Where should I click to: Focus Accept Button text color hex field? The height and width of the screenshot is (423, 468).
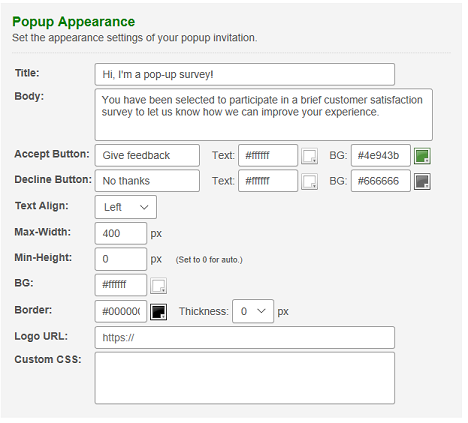coord(268,155)
